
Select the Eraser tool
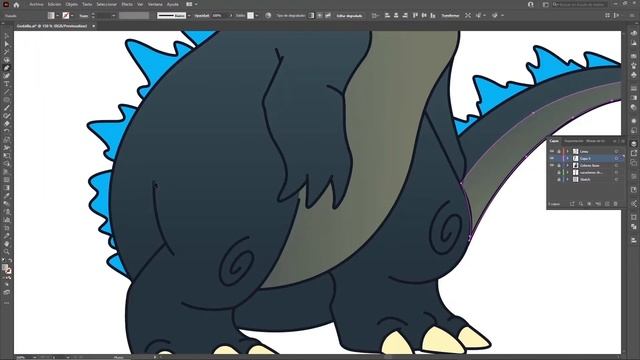[7, 124]
